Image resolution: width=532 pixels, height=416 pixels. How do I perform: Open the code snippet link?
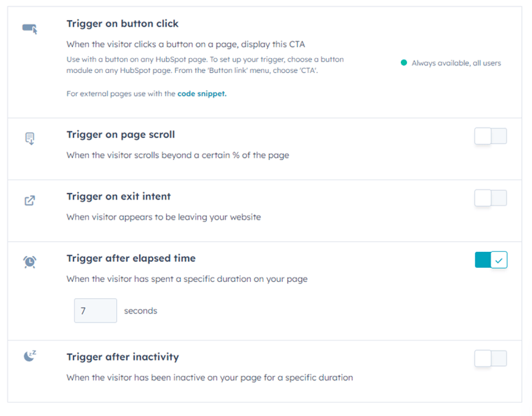pyautogui.click(x=202, y=94)
